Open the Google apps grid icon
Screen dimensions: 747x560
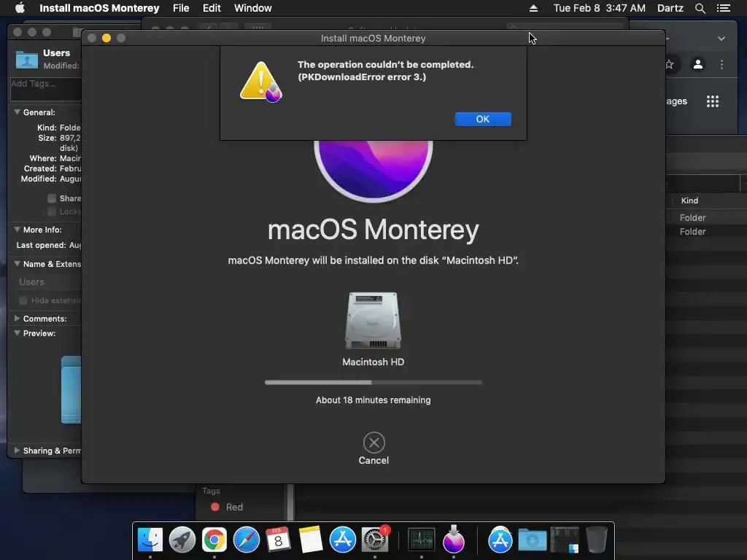tap(713, 101)
